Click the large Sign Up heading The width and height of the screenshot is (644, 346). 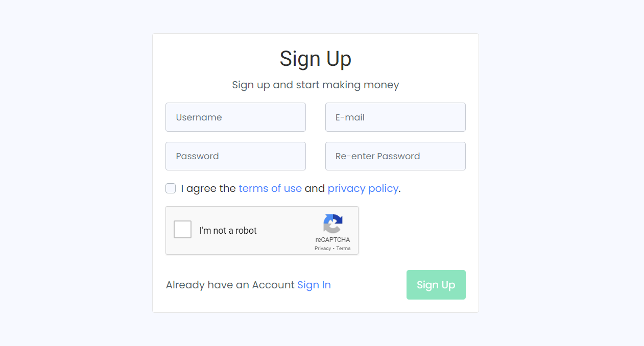click(315, 59)
